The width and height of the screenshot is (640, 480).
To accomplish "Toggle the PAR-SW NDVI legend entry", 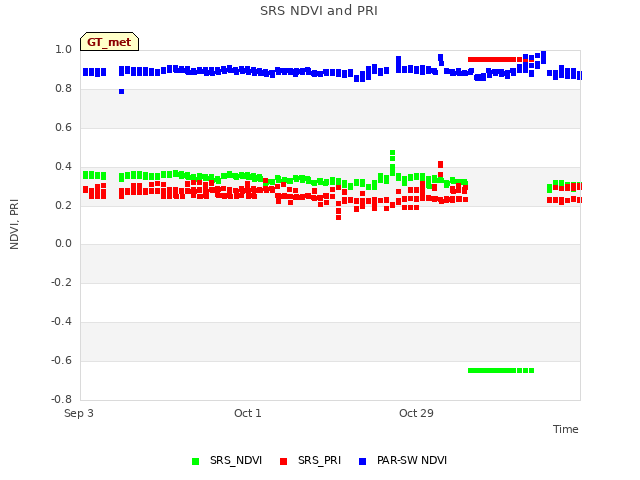I will coord(402,460).
